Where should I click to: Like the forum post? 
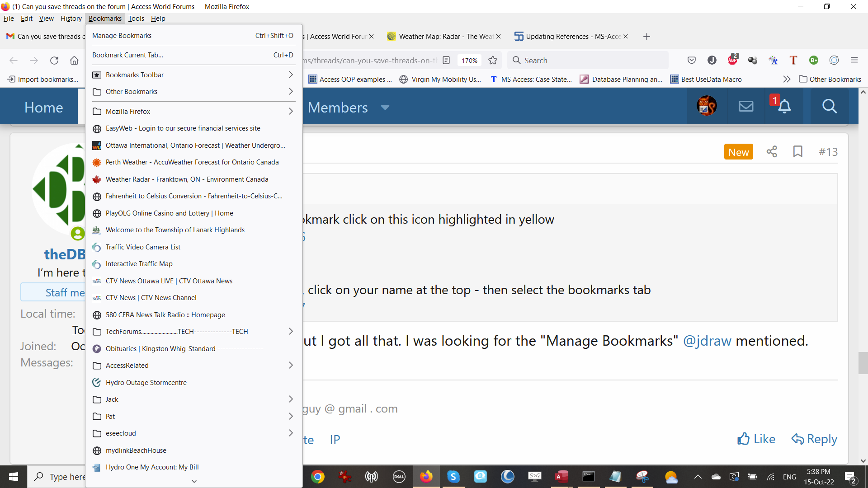point(756,439)
